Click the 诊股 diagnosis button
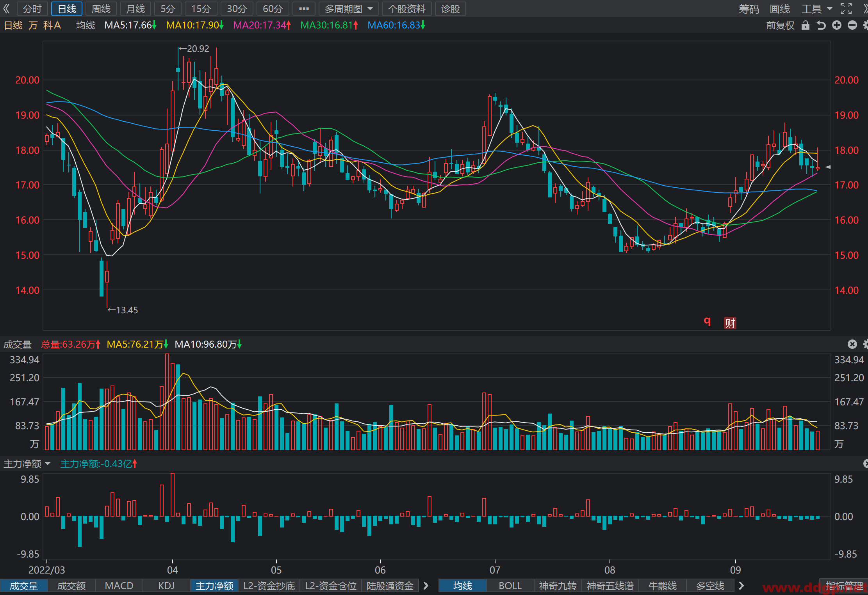The height and width of the screenshot is (595, 868). pos(450,9)
